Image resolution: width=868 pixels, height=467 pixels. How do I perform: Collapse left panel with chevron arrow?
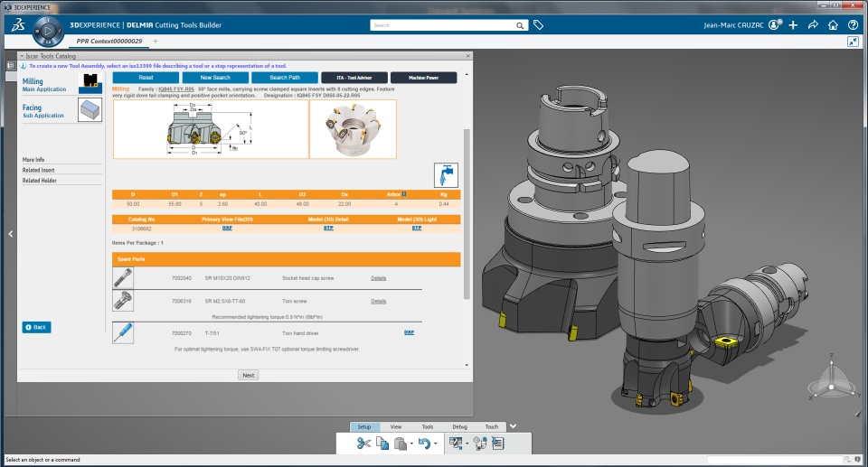click(11, 234)
